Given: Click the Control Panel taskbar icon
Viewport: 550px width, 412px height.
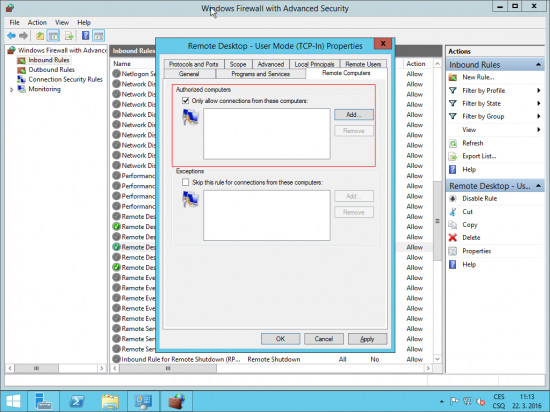Looking at the screenshot, I should pyautogui.click(x=143, y=401).
